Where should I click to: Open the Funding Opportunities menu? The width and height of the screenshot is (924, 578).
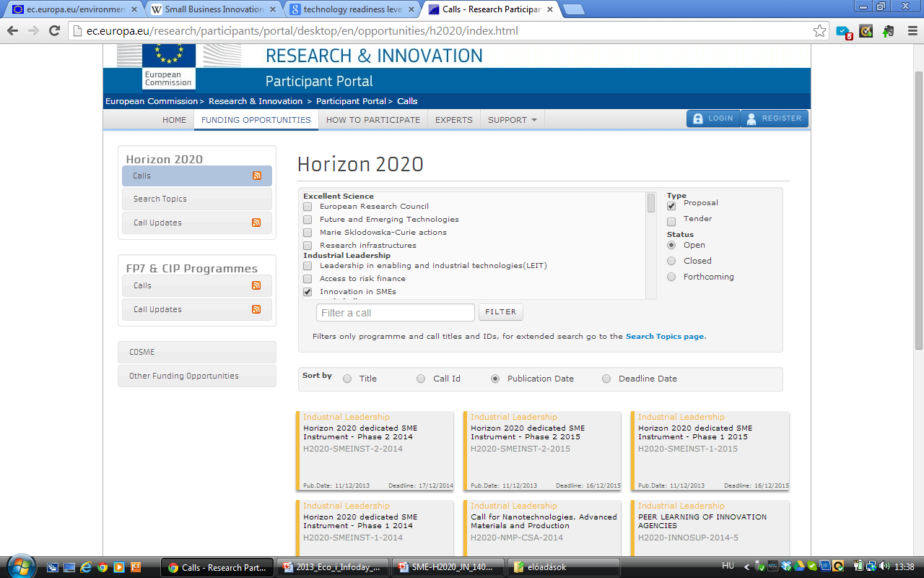[256, 120]
